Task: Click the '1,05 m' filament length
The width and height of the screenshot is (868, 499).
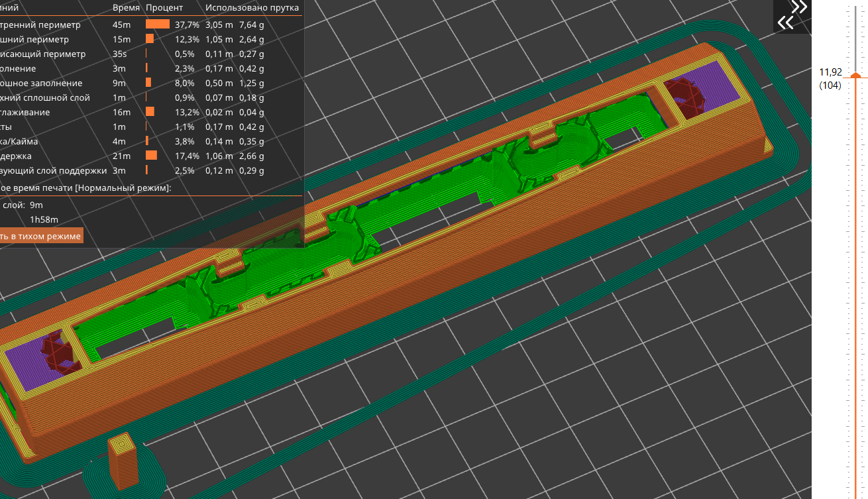Action: 219,39
